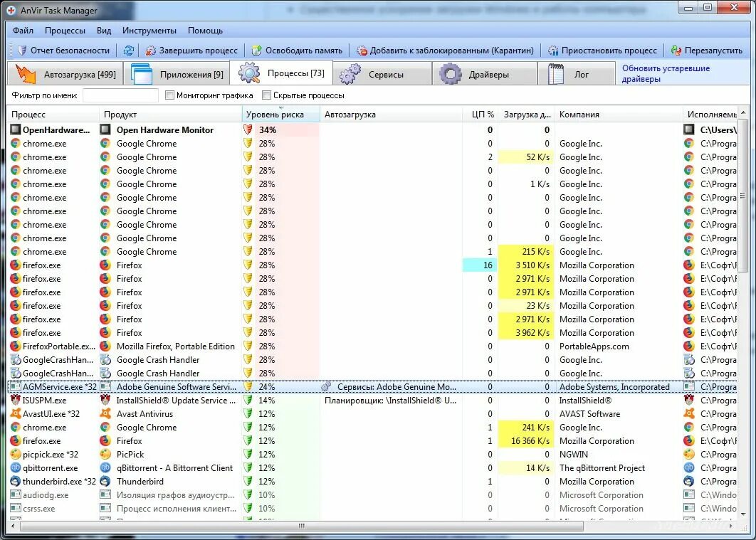
Task: Click the Avast Antivirus product icon
Action: click(x=105, y=414)
